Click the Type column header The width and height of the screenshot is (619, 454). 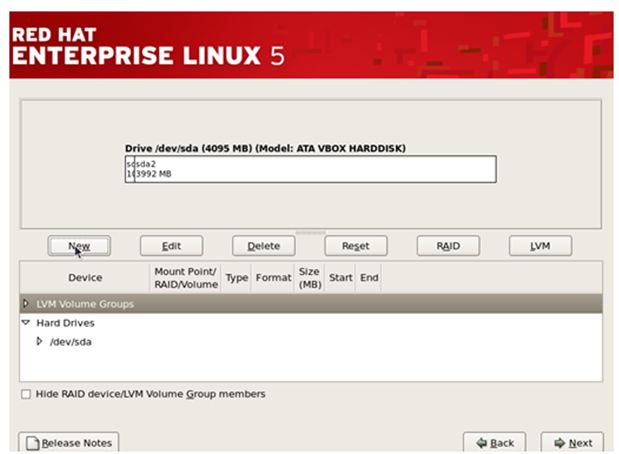236,278
